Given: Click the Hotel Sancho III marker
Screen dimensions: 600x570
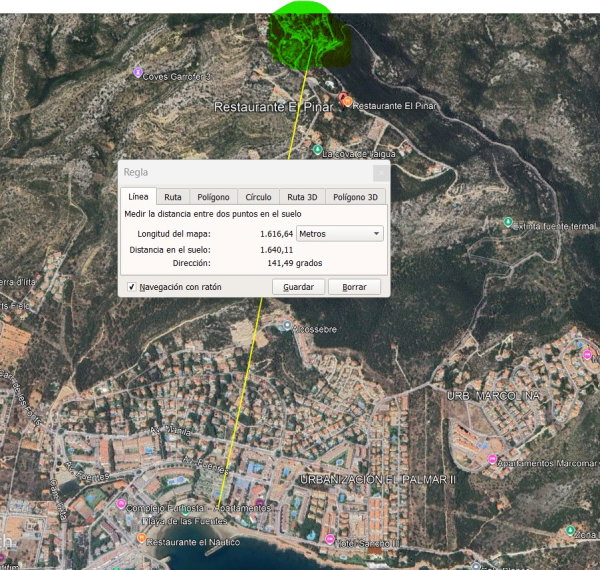Looking at the screenshot, I should 330,540.
